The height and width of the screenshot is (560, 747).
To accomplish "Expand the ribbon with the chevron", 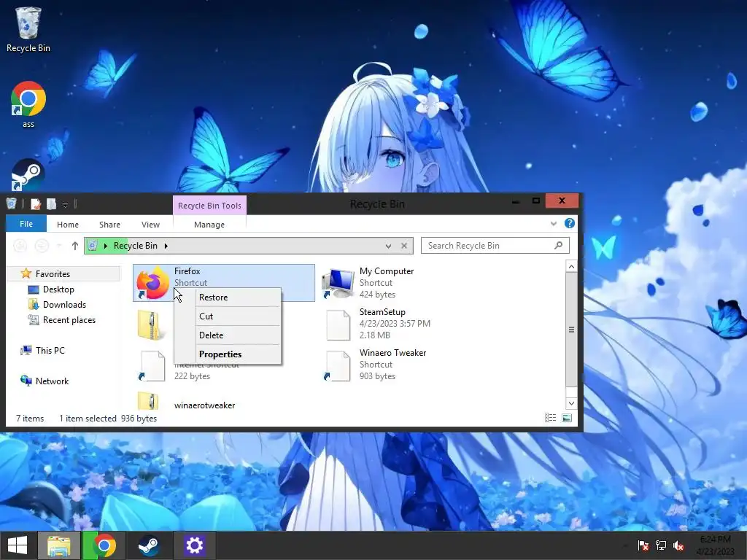I will (x=553, y=223).
